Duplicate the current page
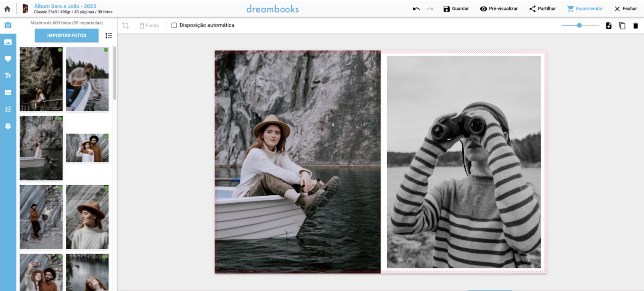Screen dimensions: 644x291 pos(622,26)
